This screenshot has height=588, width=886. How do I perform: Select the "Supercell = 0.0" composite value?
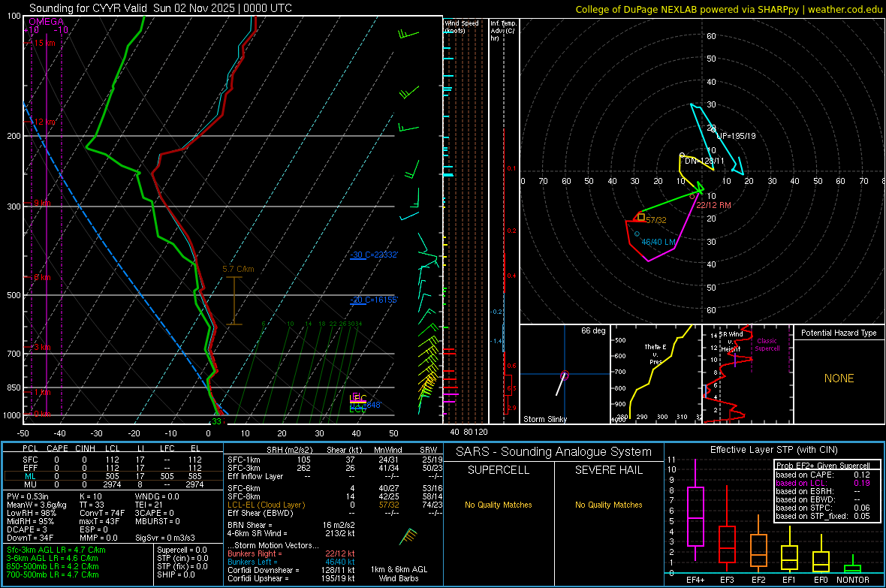click(182, 550)
